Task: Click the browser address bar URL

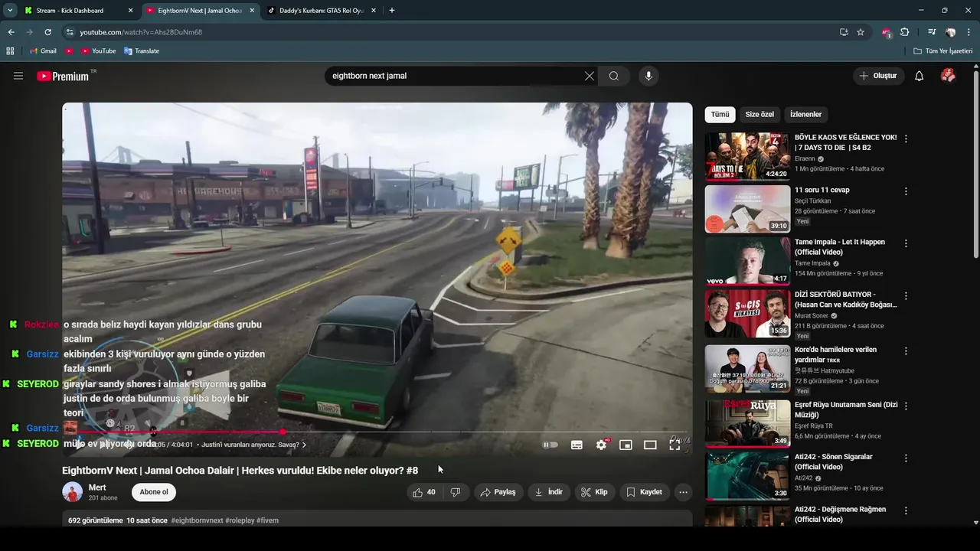Action: (141, 32)
